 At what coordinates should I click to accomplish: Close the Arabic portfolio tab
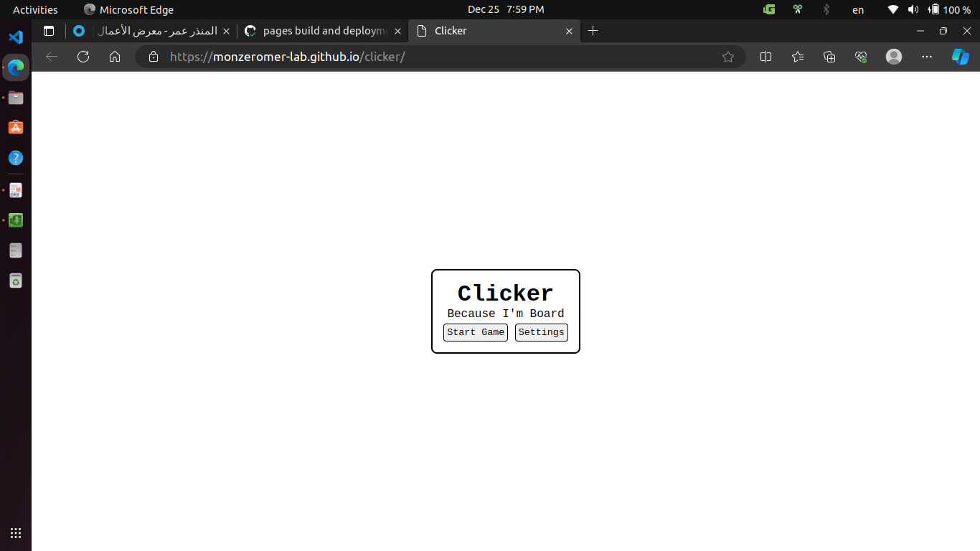(x=227, y=31)
